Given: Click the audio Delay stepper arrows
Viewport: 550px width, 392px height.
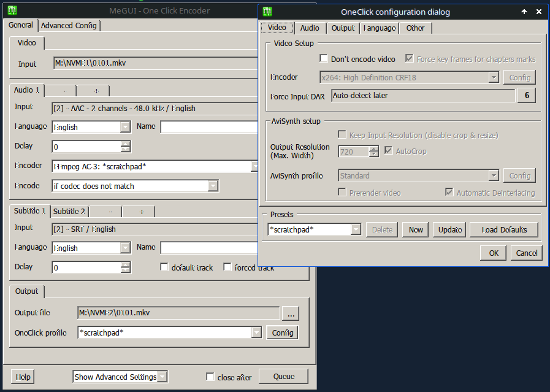Looking at the screenshot, I should pyautogui.click(x=126, y=147).
